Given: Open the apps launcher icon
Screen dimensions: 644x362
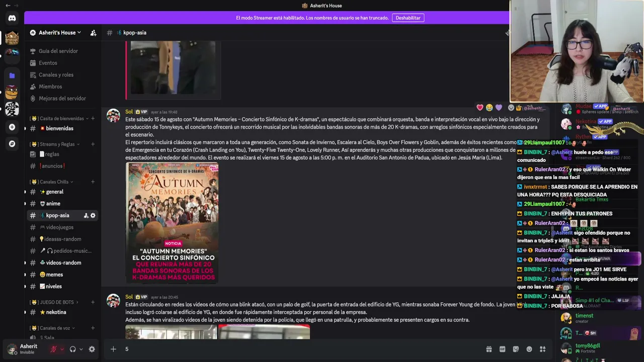Looking at the screenshot, I should pyautogui.click(x=542, y=349).
